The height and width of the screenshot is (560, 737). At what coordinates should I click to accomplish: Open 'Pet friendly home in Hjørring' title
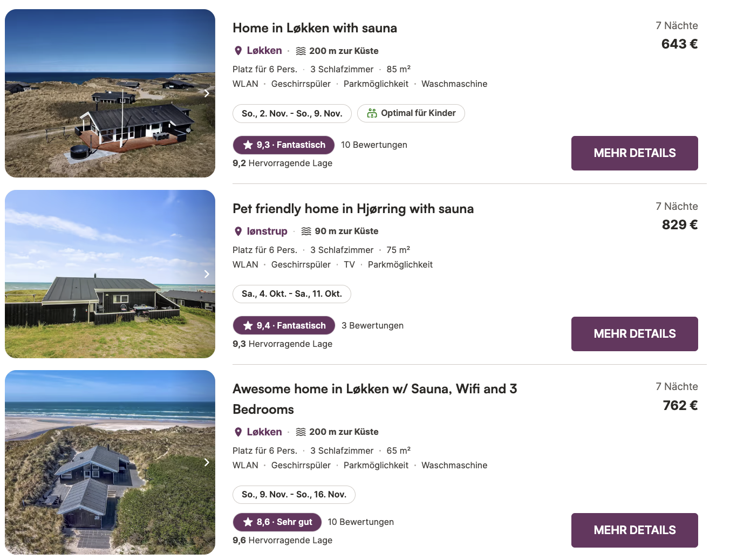click(x=353, y=209)
